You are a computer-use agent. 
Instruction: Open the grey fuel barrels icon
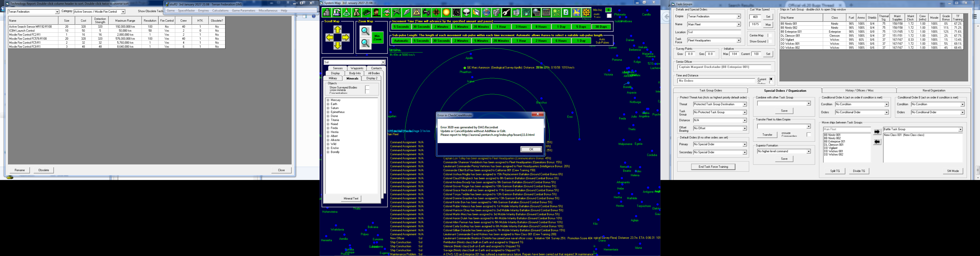[x=497, y=12]
